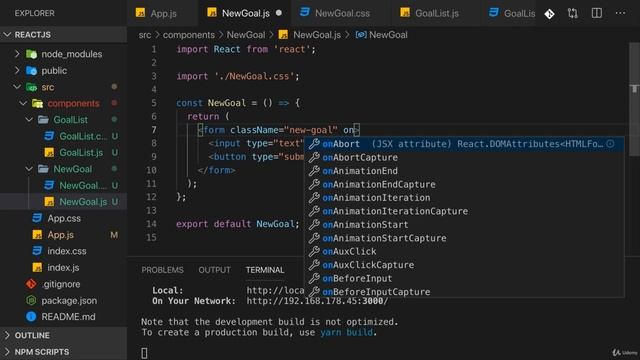640x360 pixels.
Task: Collapse the GoalList folder chevron
Action: tap(29, 120)
